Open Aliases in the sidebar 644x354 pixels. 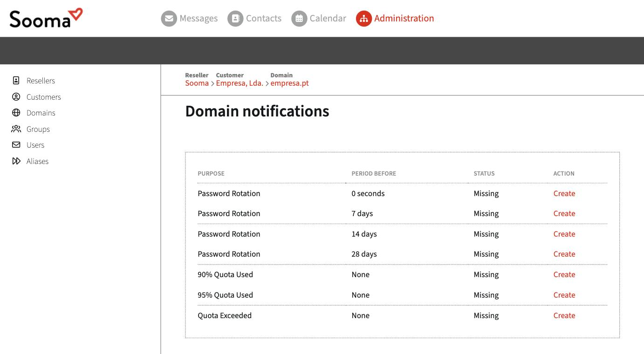pos(37,161)
